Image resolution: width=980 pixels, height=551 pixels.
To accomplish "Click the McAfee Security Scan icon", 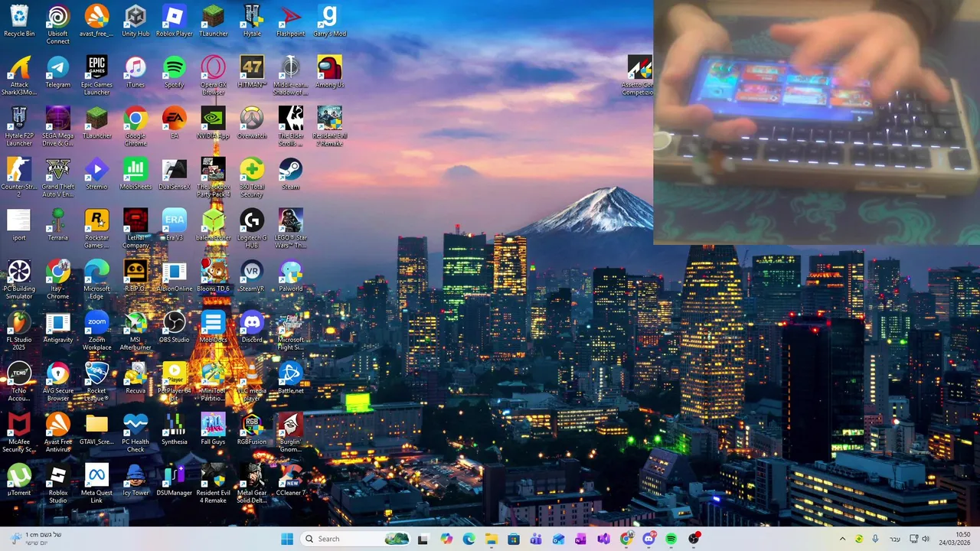I will pyautogui.click(x=19, y=432).
